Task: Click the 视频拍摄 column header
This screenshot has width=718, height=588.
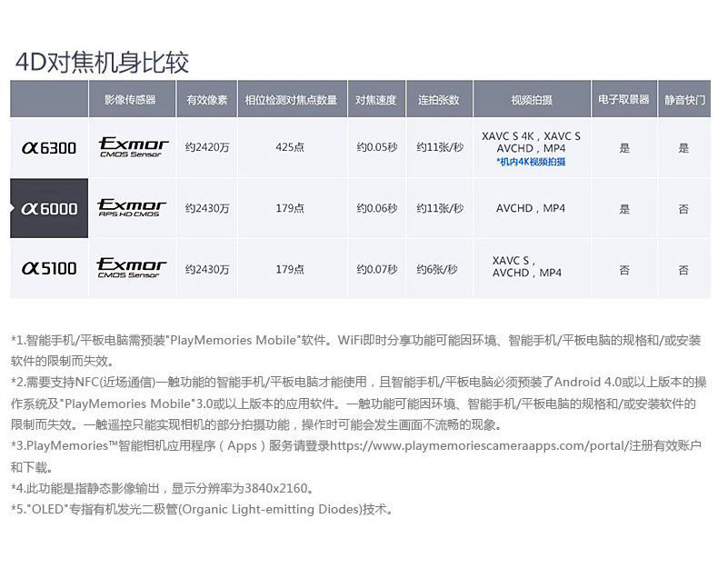Action: pos(532,99)
